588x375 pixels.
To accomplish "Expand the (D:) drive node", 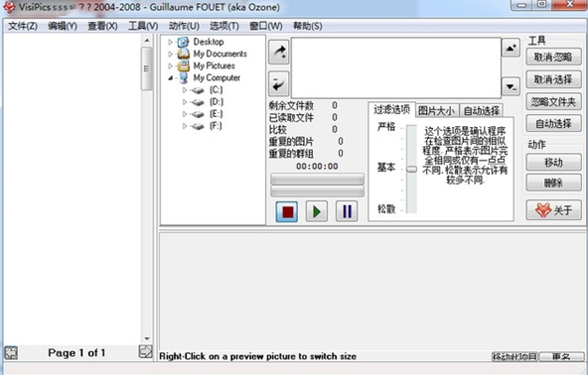I will 185,102.
